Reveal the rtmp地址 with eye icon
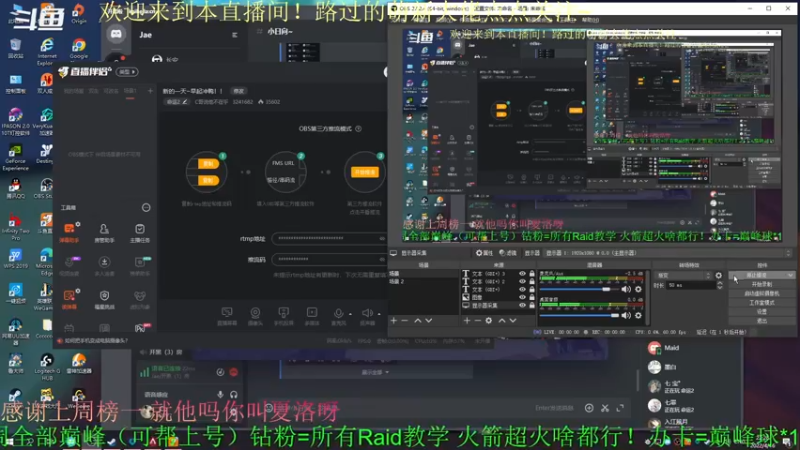800x450 pixels. click(x=382, y=238)
